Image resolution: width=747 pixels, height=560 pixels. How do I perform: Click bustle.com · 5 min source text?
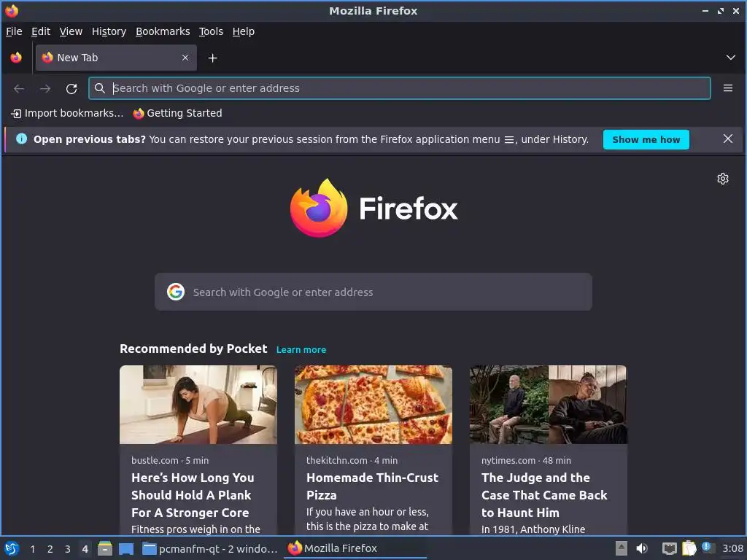[170, 461]
